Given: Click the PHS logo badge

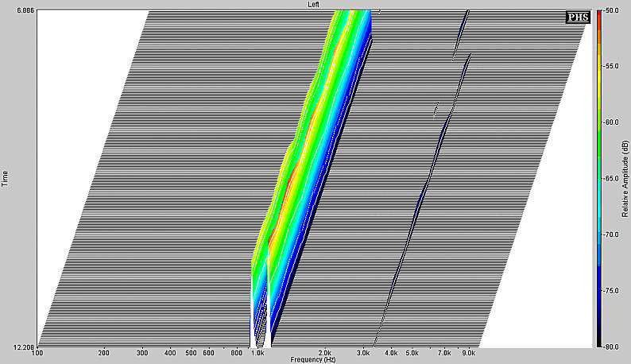Looking at the screenshot, I should 578,17.
